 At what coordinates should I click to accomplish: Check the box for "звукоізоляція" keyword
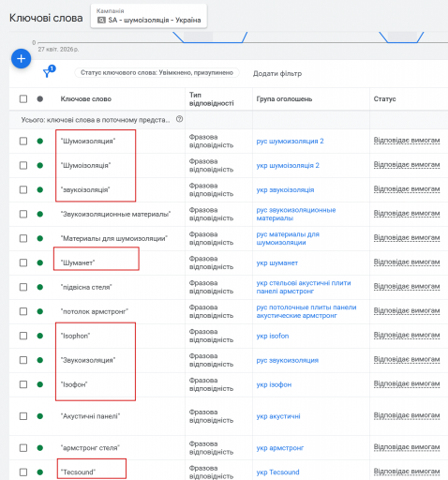23,189
